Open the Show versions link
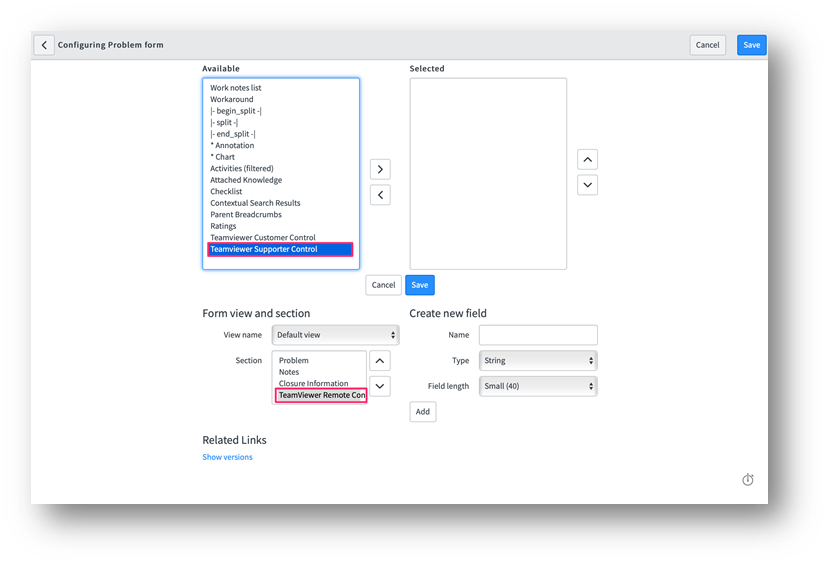Image resolution: width=830 pixels, height=566 pixels. [227, 457]
